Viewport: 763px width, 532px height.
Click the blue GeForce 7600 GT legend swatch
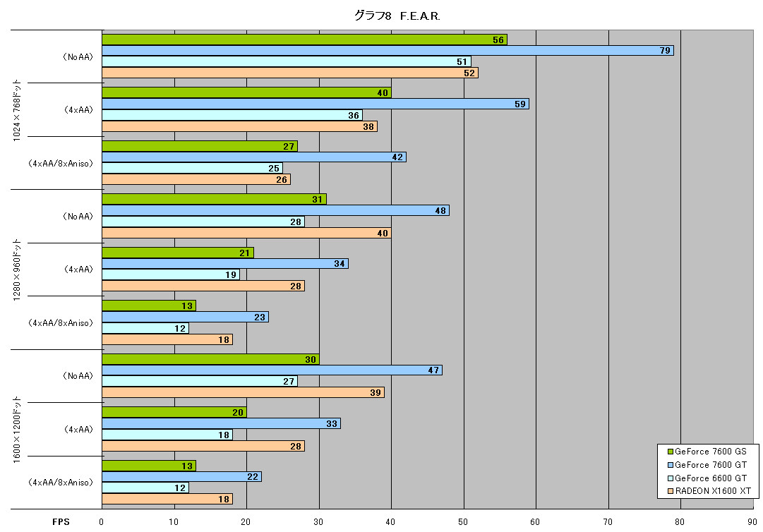pos(670,465)
